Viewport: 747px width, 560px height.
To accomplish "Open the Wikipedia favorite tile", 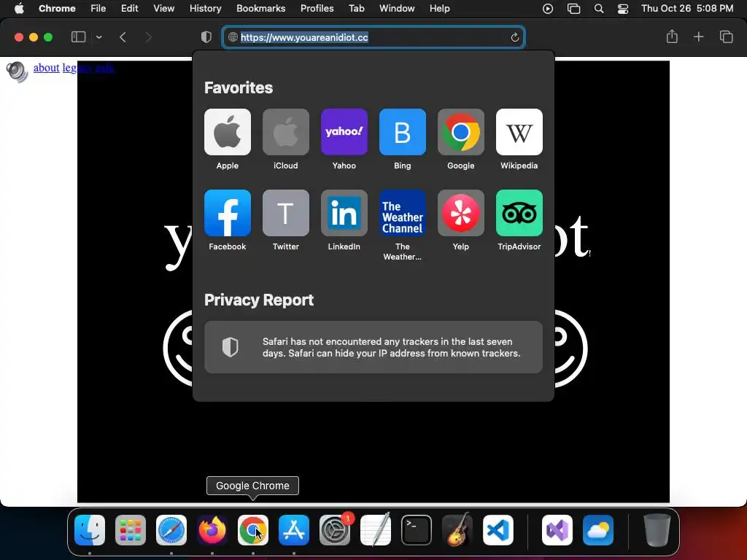I will [x=519, y=132].
